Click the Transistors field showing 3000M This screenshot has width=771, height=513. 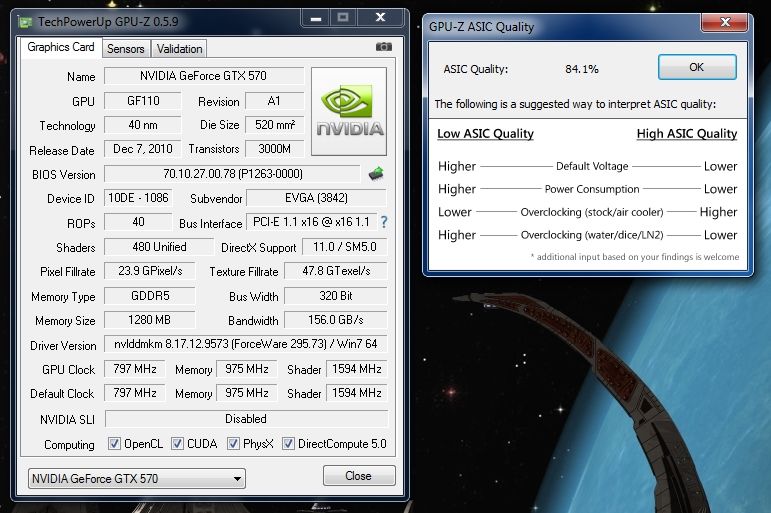click(x=274, y=149)
